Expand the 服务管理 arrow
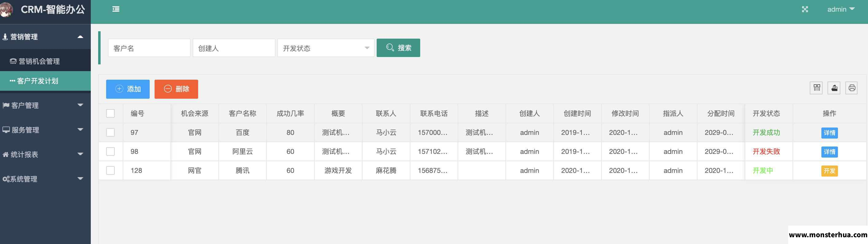868x244 pixels. (80, 130)
